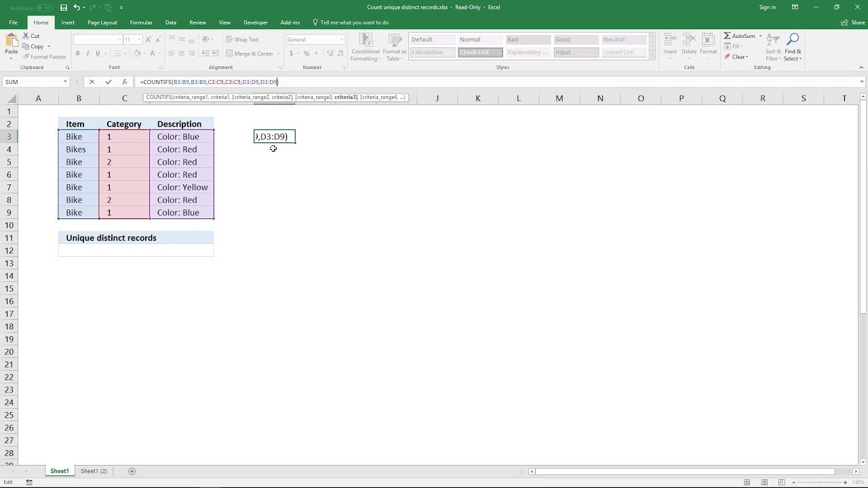Open the File menu
The image size is (868, 488).
pos(13,22)
